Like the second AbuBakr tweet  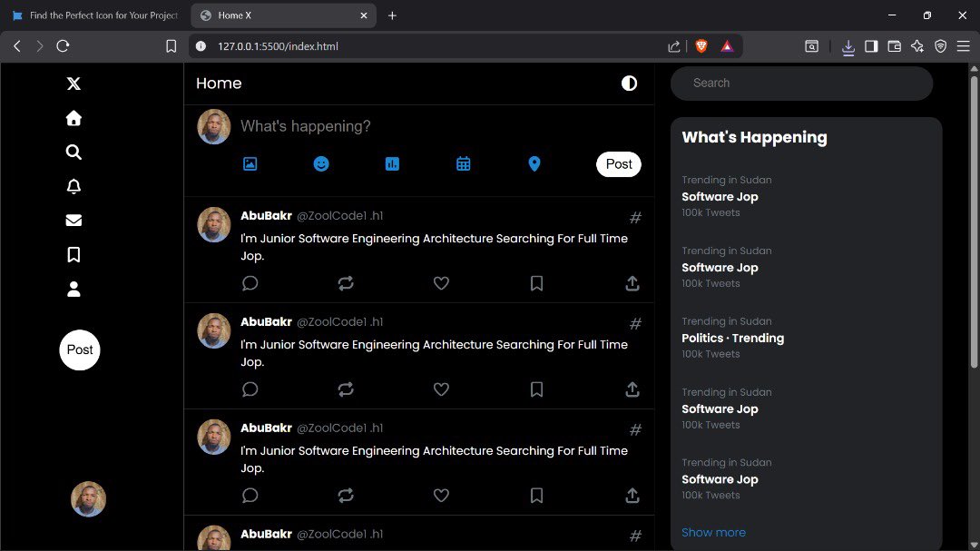click(x=441, y=389)
